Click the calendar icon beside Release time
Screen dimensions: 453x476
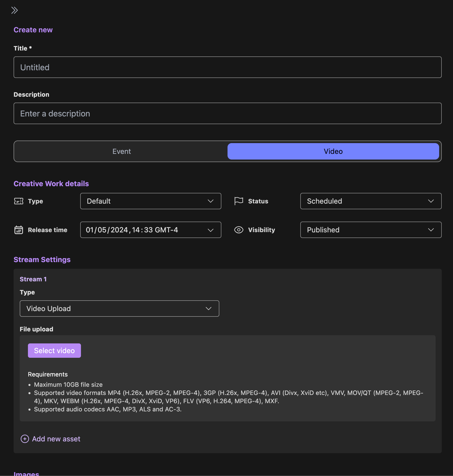(x=19, y=230)
